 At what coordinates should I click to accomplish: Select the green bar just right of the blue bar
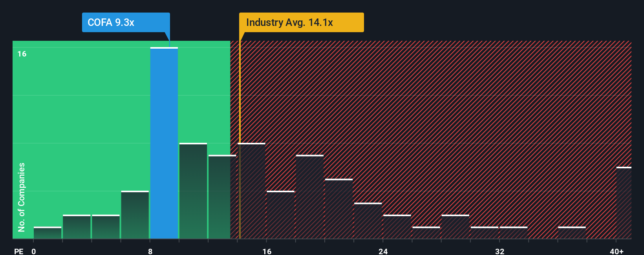click(193, 191)
